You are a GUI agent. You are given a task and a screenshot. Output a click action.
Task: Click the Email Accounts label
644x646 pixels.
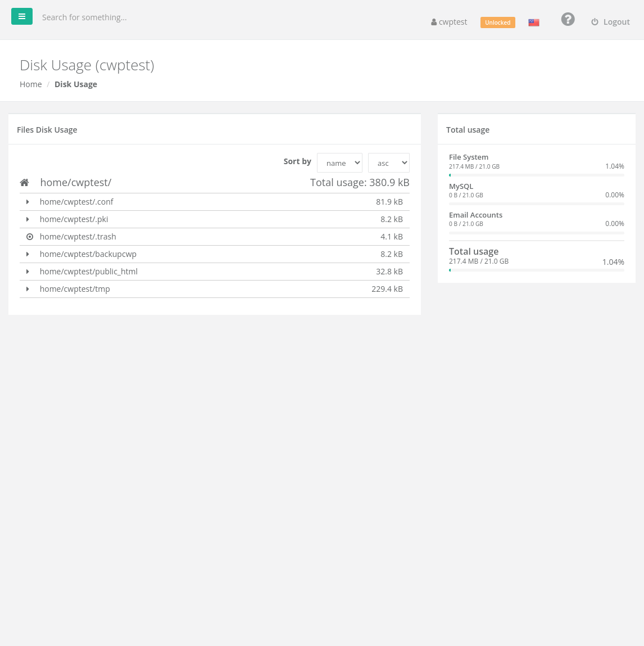click(475, 215)
